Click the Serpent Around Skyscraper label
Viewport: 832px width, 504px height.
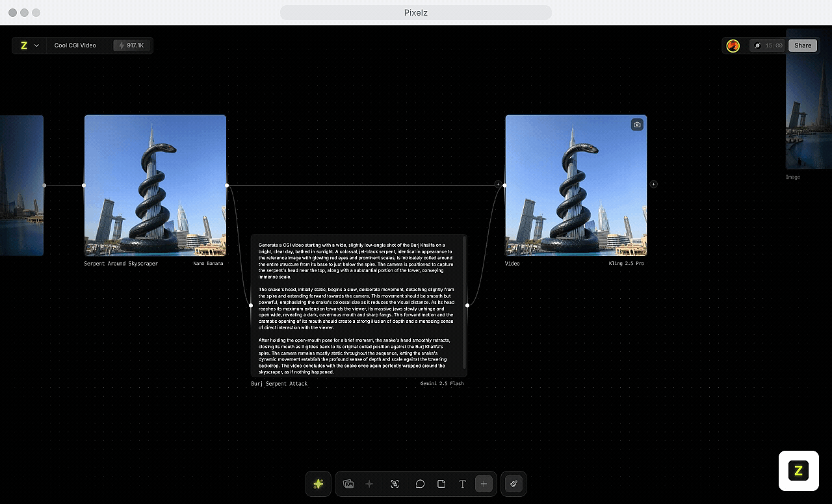click(121, 264)
